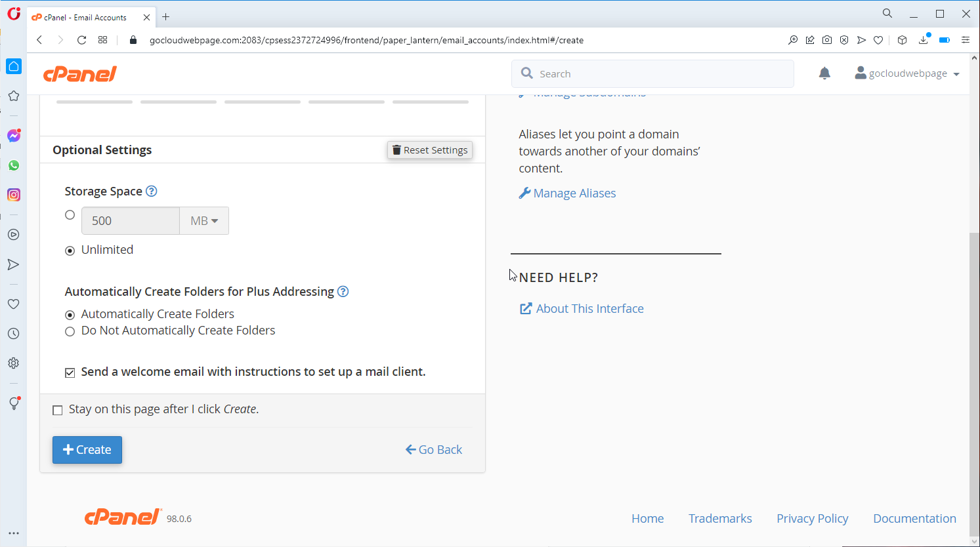The height and width of the screenshot is (547, 980).
Task: Open the browser history clock icon
Action: pos(13,333)
